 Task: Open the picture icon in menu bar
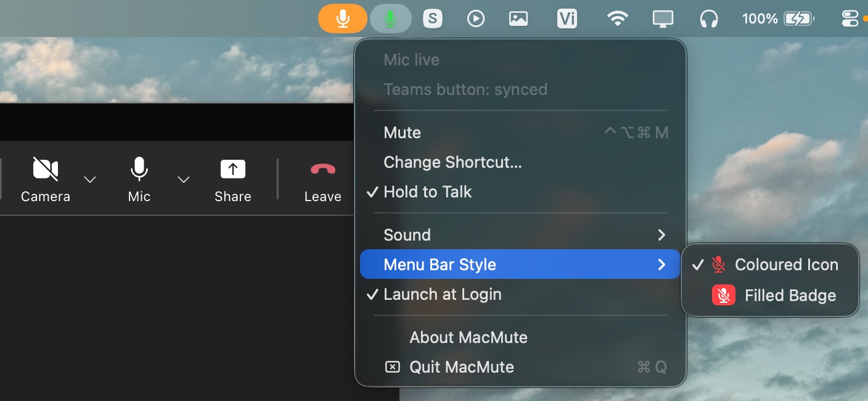point(518,19)
